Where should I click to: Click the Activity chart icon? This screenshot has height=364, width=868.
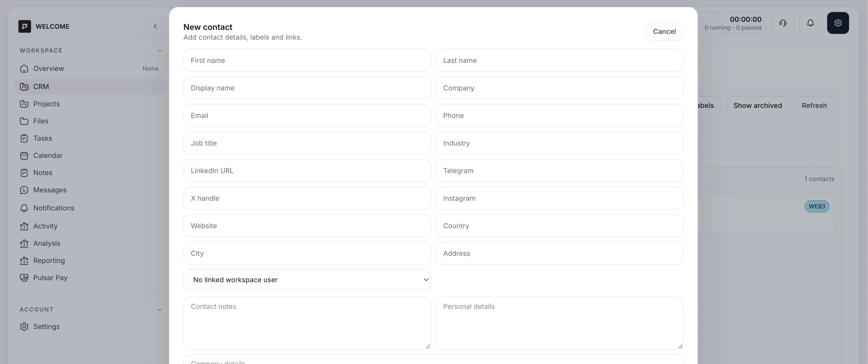pyautogui.click(x=24, y=226)
